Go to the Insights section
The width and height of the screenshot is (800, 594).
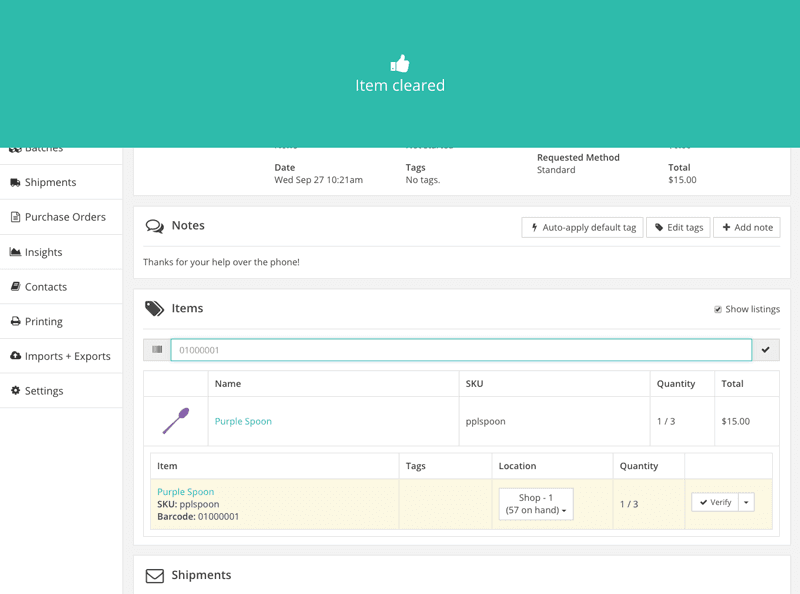pos(43,252)
